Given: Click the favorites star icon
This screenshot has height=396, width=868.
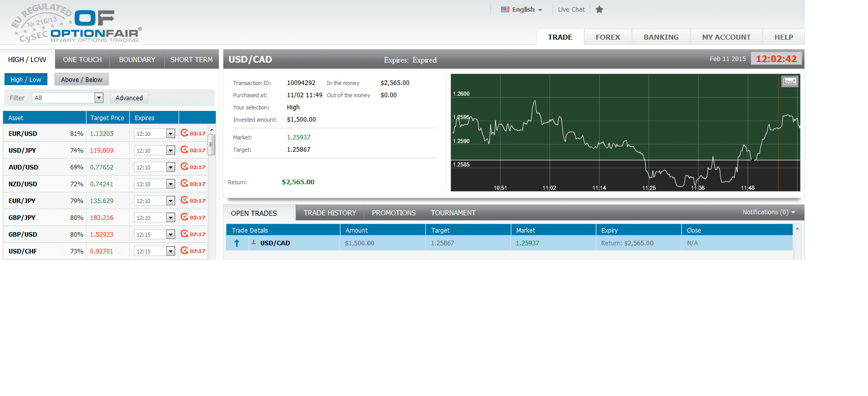Looking at the screenshot, I should pyautogui.click(x=599, y=10).
